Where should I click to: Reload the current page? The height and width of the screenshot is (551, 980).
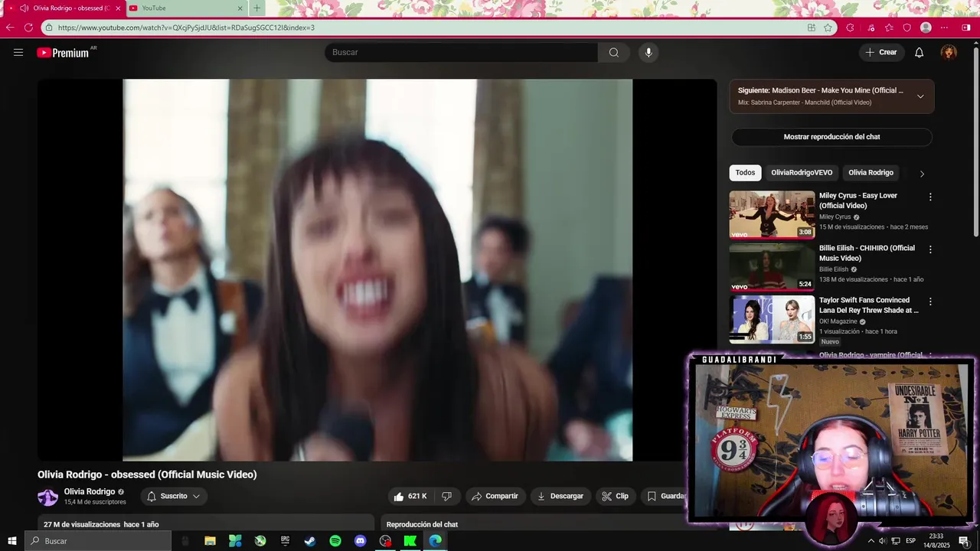[28, 28]
